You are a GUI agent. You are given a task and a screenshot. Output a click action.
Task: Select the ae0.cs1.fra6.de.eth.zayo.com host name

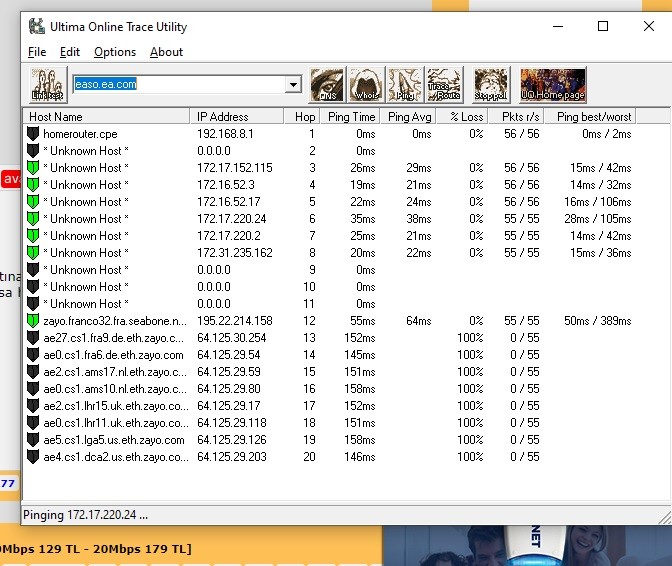pyautogui.click(x=113, y=355)
